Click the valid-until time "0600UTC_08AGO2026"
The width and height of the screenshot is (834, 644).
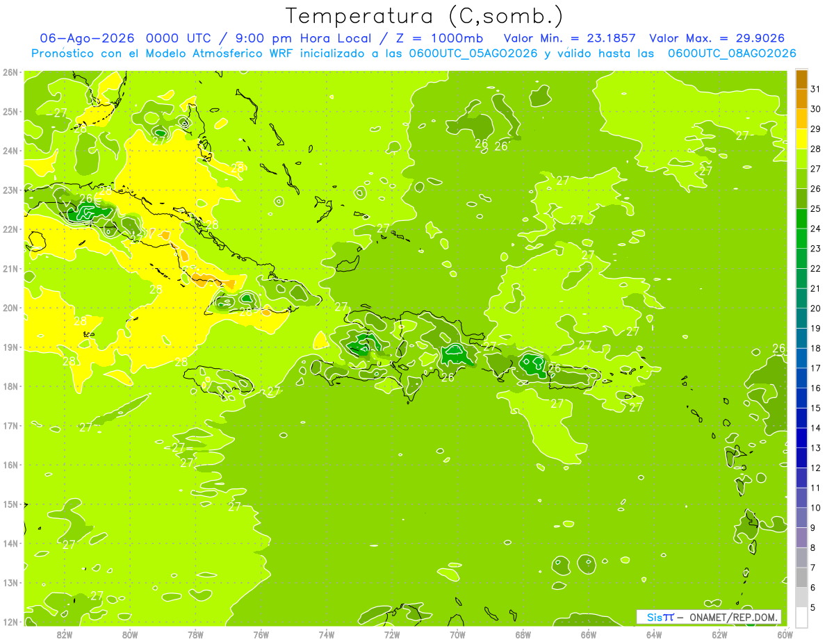pyautogui.click(x=732, y=53)
